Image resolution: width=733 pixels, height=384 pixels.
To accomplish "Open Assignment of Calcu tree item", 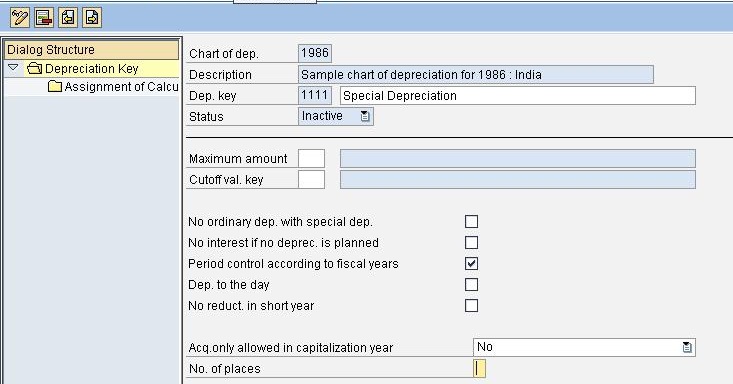I will point(121,87).
